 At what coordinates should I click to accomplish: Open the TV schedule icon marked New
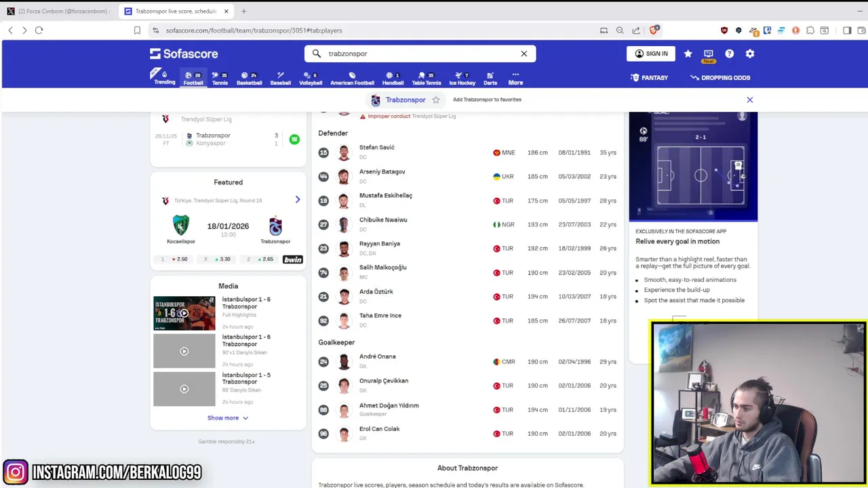(x=709, y=55)
